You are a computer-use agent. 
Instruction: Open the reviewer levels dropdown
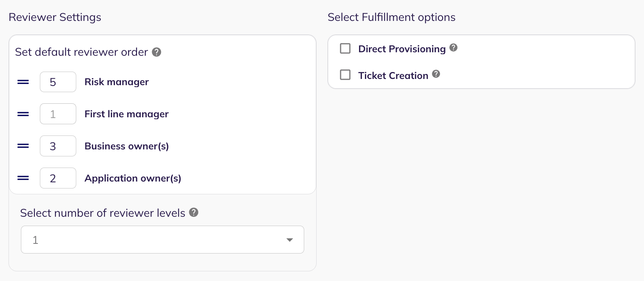point(163,240)
